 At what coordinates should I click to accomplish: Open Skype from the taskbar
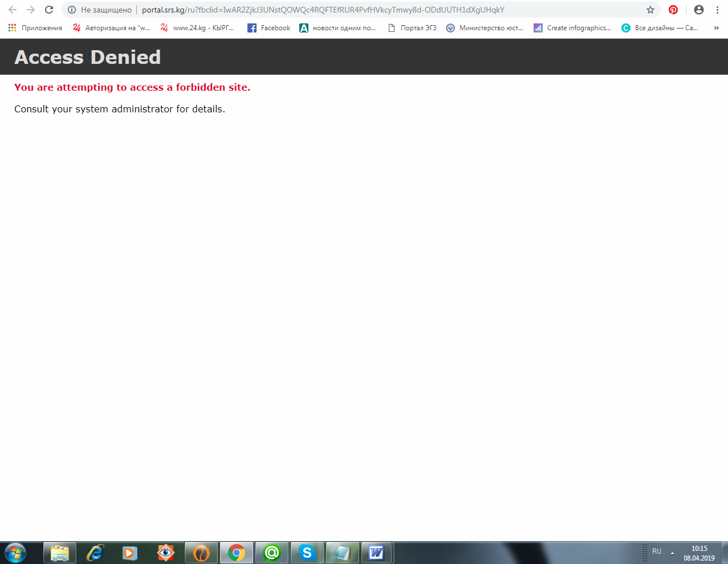(x=307, y=553)
